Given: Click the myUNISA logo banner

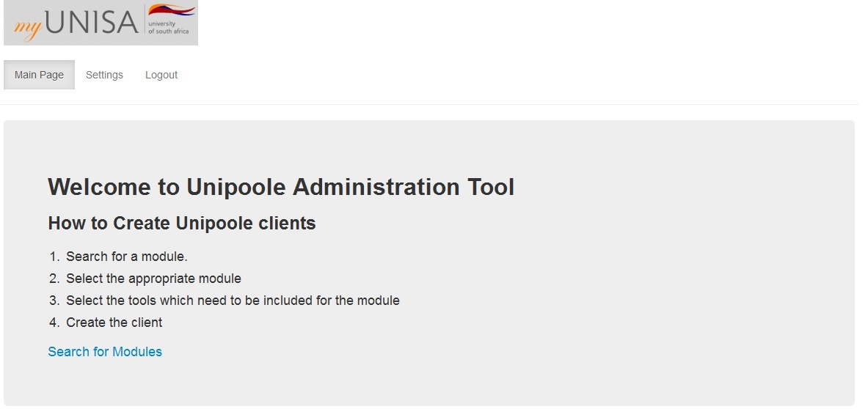Looking at the screenshot, I should [x=101, y=23].
